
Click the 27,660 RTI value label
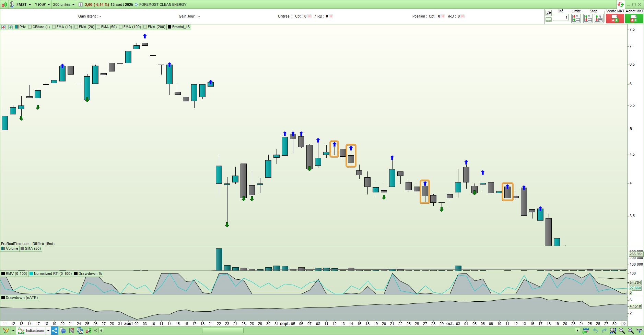pos(635,288)
